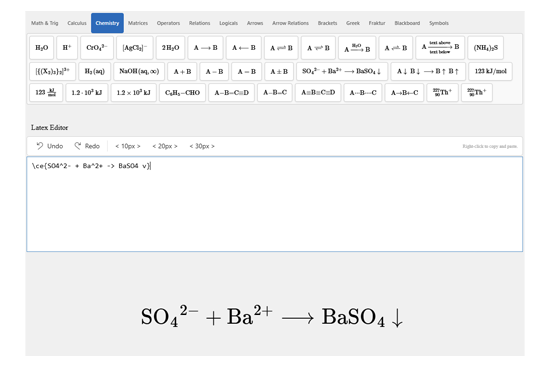Click the Undo button
Viewport: 550px width, 380px height.
coord(50,146)
